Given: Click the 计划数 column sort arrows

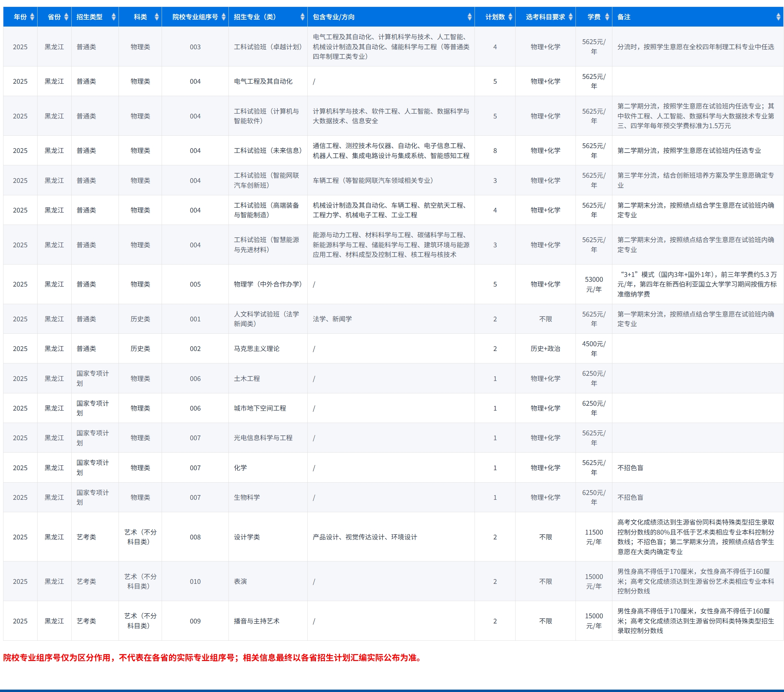Looking at the screenshot, I should coord(510,17).
